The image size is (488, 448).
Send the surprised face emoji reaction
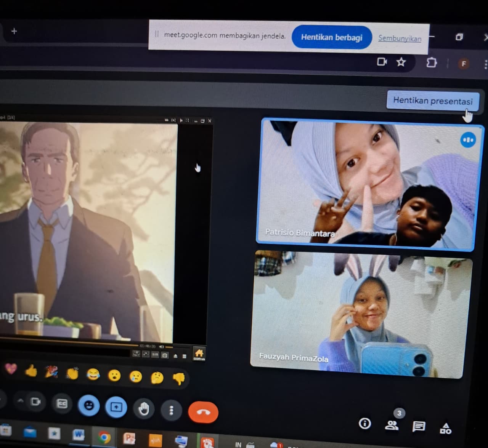[114, 376]
